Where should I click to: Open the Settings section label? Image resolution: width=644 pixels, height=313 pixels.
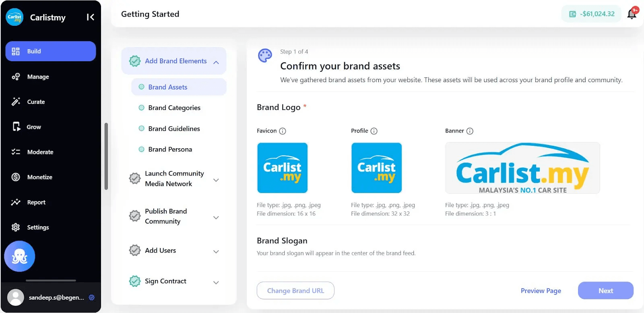tap(38, 227)
